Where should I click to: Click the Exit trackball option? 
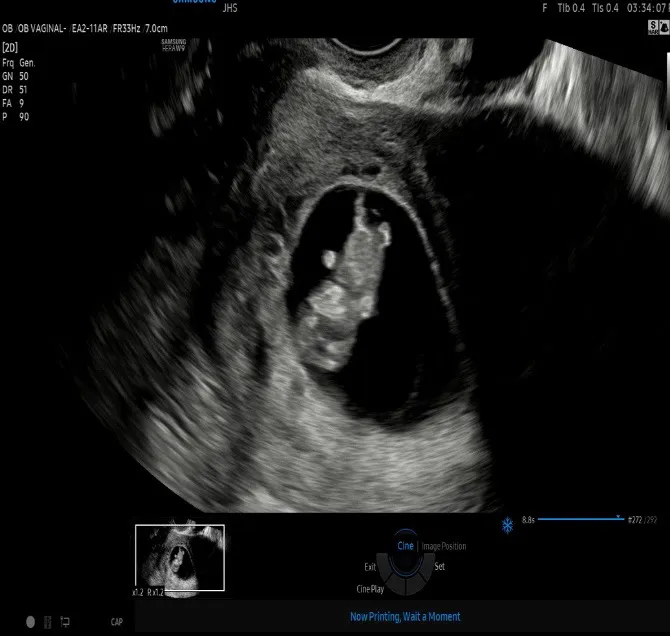(x=370, y=567)
